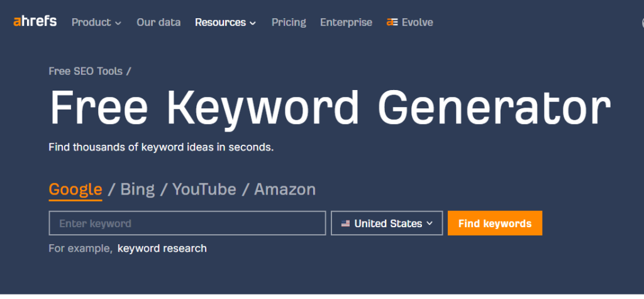This screenshot has width=644, height=299.
Task: Expand the chevron next to Resources
Action: click(x=253, y=23)
